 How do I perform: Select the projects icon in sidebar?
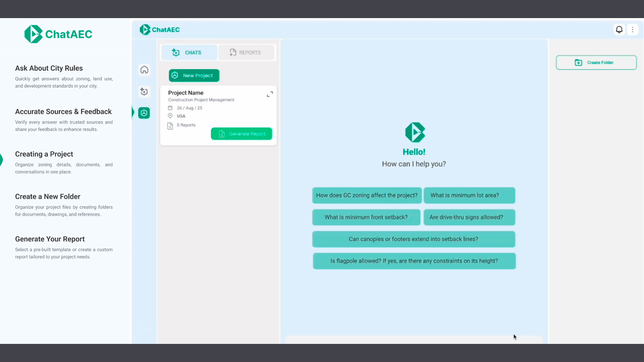(144, 113)
